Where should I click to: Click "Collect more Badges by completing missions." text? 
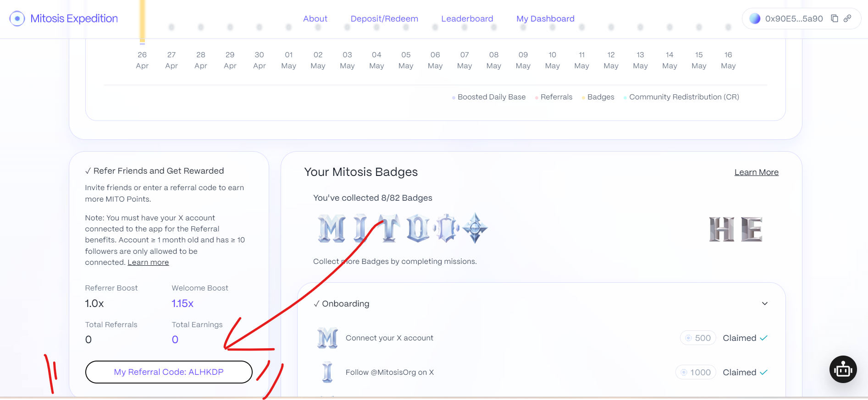[395, 262]
